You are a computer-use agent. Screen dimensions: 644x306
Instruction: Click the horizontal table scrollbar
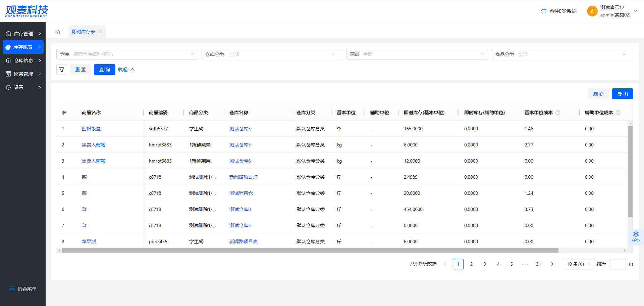tap(310, 250)
